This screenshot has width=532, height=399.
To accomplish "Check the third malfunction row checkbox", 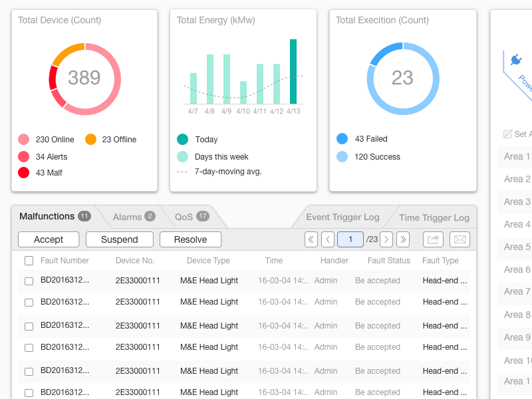I will (x=29, y=326).
